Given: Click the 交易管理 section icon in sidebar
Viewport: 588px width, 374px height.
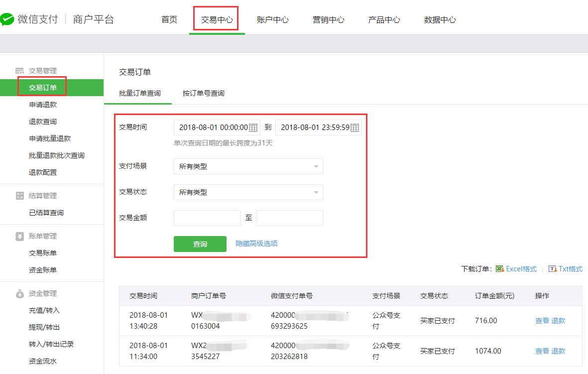Looking at the screenshot, I should tap(20, 71).
